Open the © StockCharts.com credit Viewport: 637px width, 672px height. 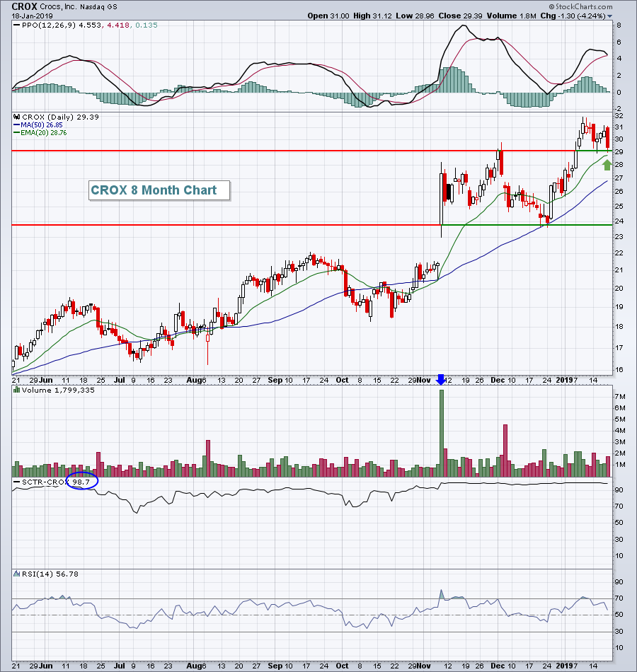pyautogui.click(x=581, y=6)
